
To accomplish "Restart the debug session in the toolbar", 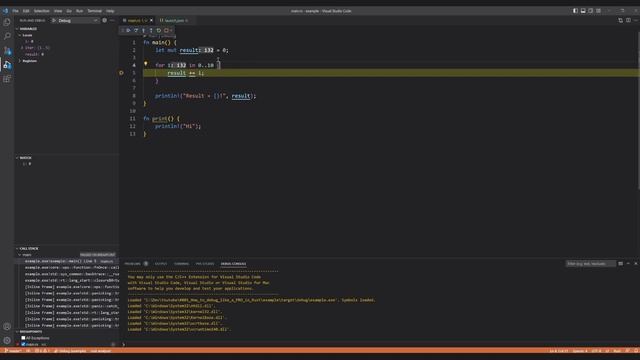I will [x=158, y=30].
